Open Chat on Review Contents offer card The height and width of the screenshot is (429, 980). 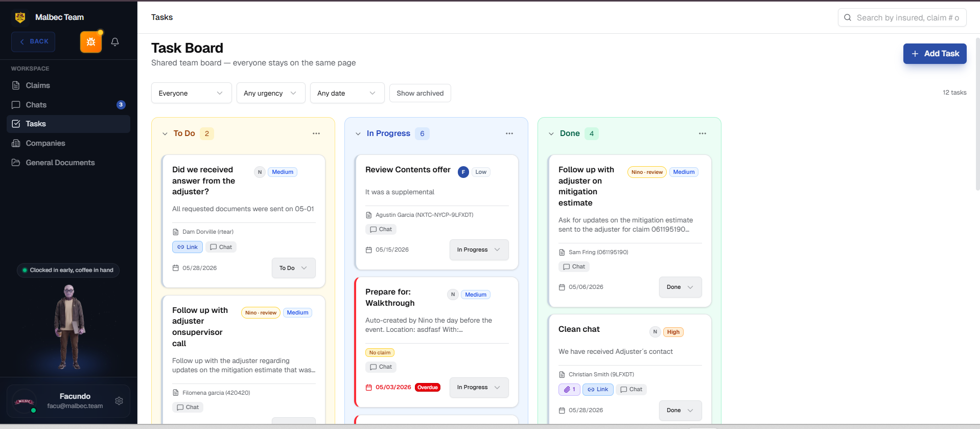click(x=381, y=230)
